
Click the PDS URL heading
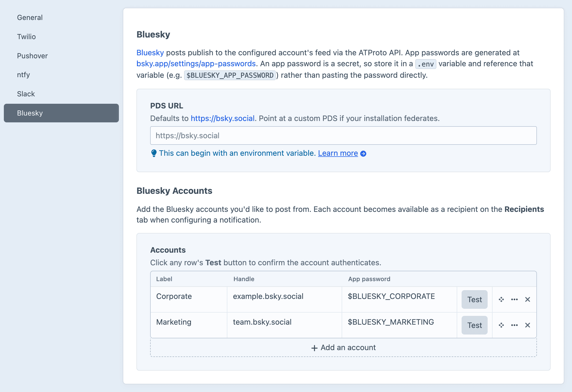(x=167, y=106)
